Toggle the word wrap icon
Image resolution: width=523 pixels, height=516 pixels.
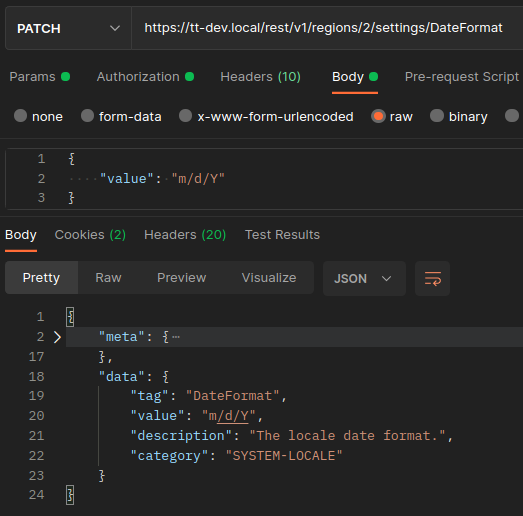(x=433, y=279)
